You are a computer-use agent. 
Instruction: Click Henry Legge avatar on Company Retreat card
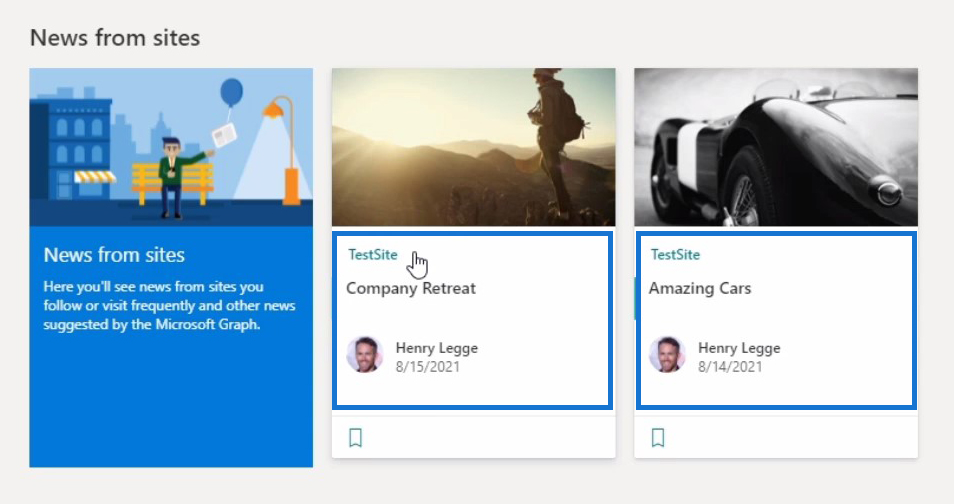(364, 354)
